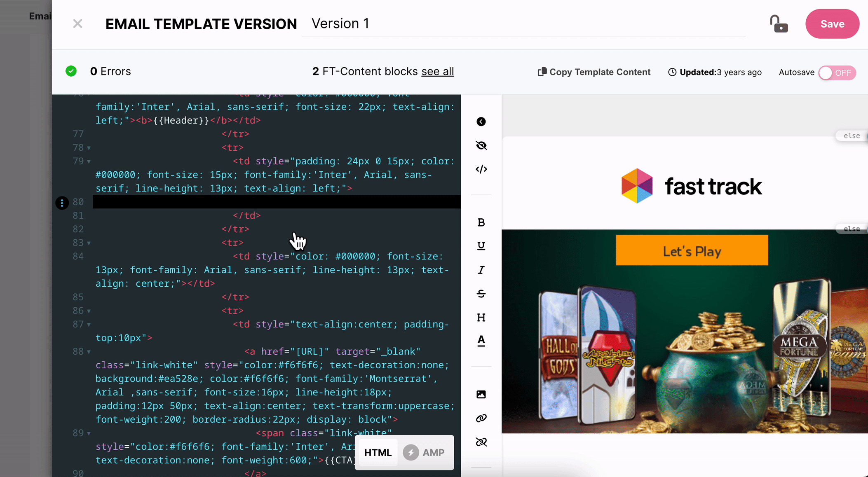Click the code view brackets icon
The width and height of the screenshot is (868, 477).
click(481, 169)
